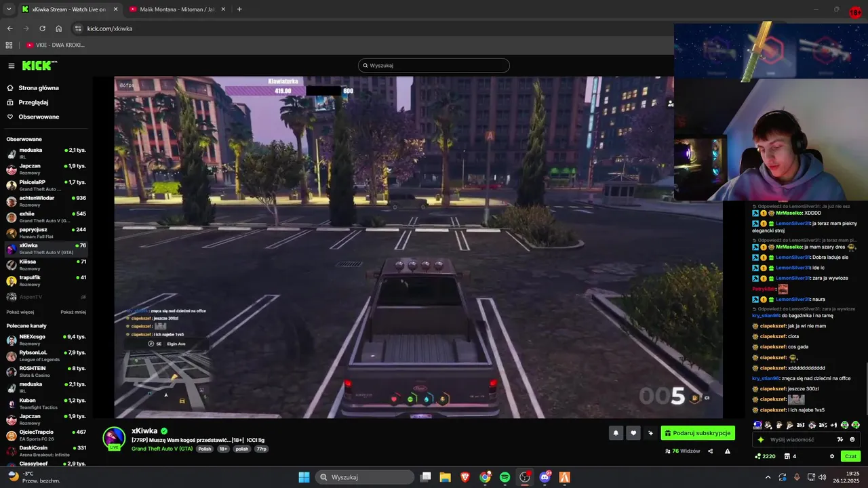This screenshot has width=868, height=488.
Task: Open meduska channel in Obserwowane list
Action: pos(46,153)
